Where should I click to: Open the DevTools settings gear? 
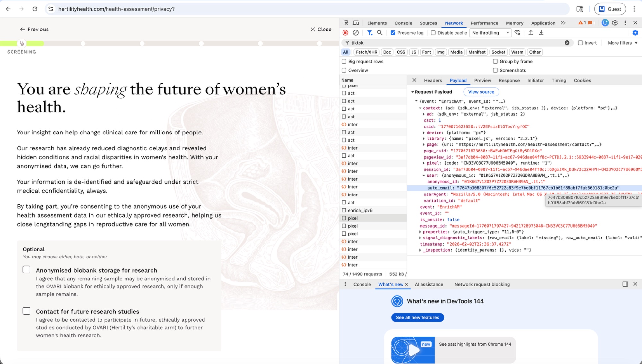click(x=615, y=23)
